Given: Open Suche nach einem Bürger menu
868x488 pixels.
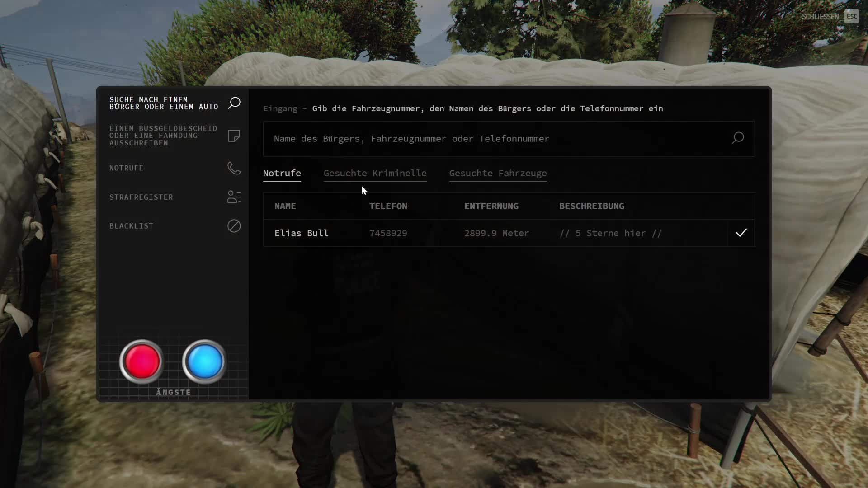Looking at the screenshot, I should (164, 103).
